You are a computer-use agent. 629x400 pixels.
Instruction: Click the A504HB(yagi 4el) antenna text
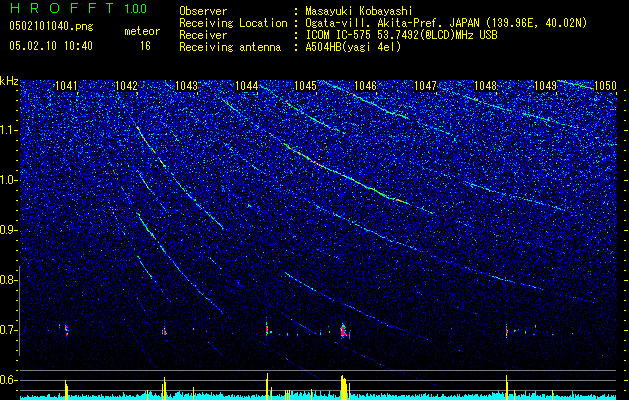(353, 47)
